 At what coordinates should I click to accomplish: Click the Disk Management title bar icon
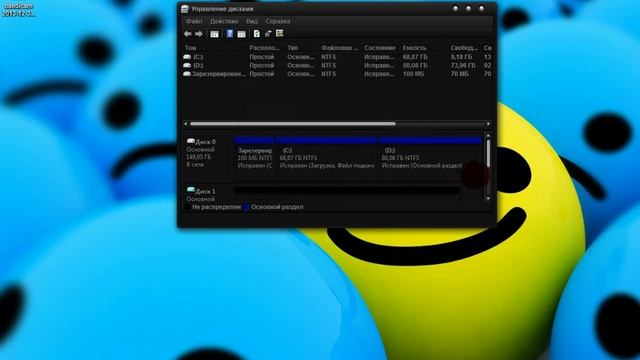tap(185, 9)
